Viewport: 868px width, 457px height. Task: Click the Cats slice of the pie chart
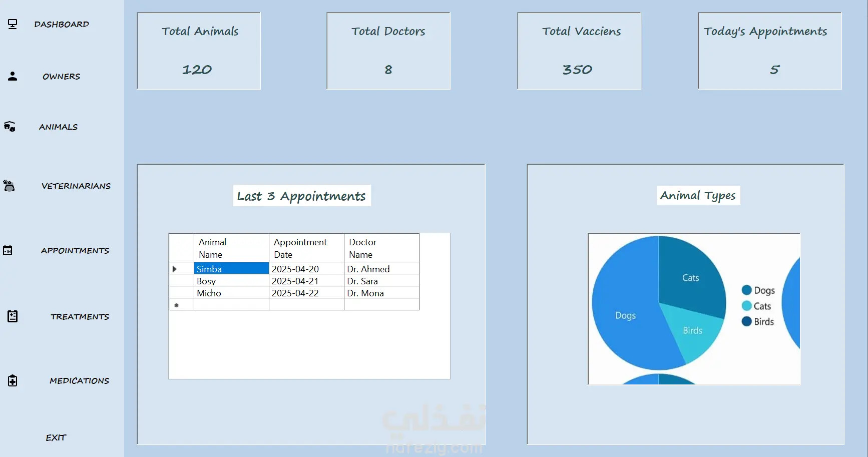click(691, 277)
